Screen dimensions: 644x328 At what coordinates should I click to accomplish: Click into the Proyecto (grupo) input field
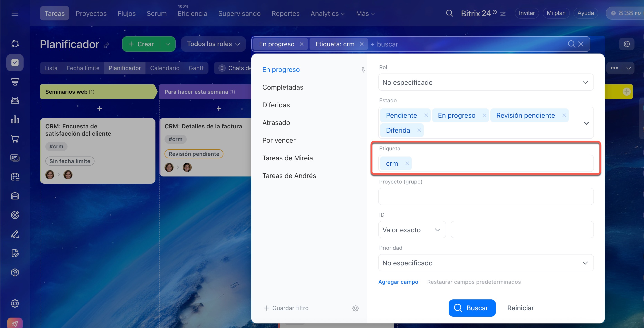click(x=486, y=196)
